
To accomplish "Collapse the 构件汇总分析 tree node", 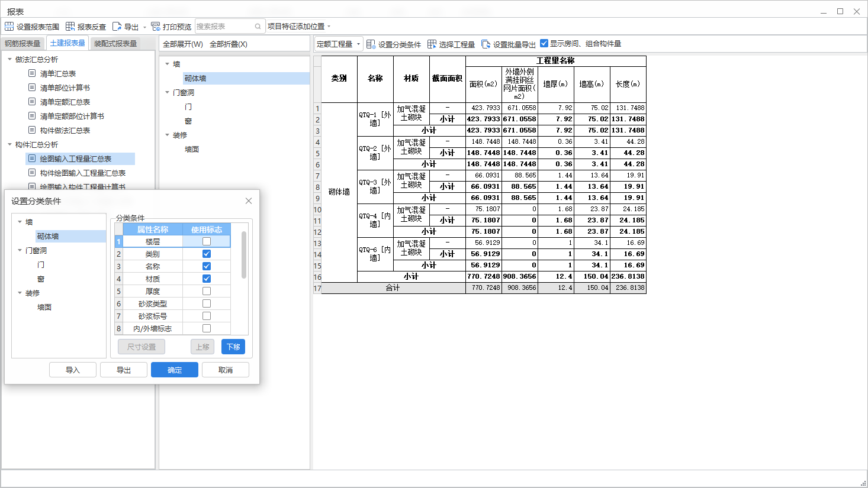I will coord(9,144).
